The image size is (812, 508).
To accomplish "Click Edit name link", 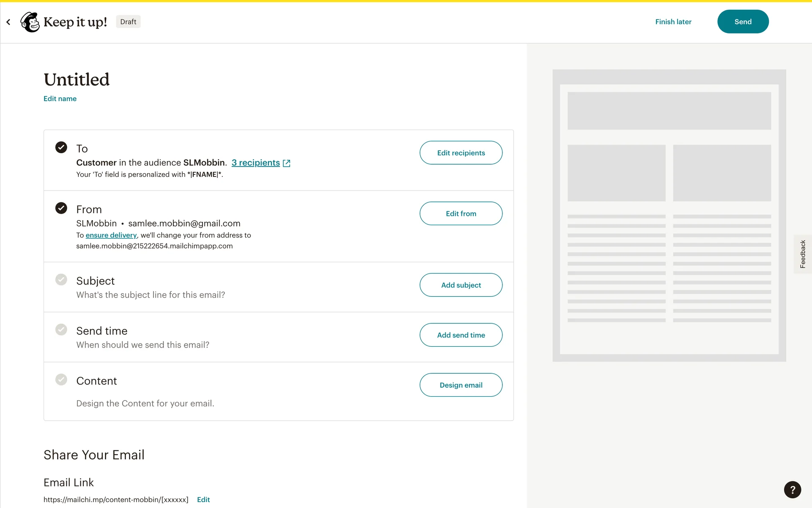I will tap(60, 99).
